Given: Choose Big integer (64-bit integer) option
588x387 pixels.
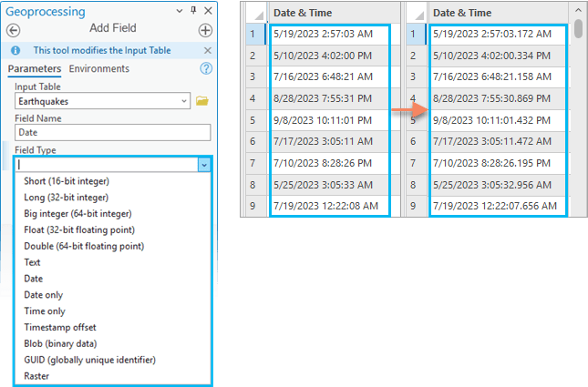Looking at the screenshot, I should tap(77, 214).
